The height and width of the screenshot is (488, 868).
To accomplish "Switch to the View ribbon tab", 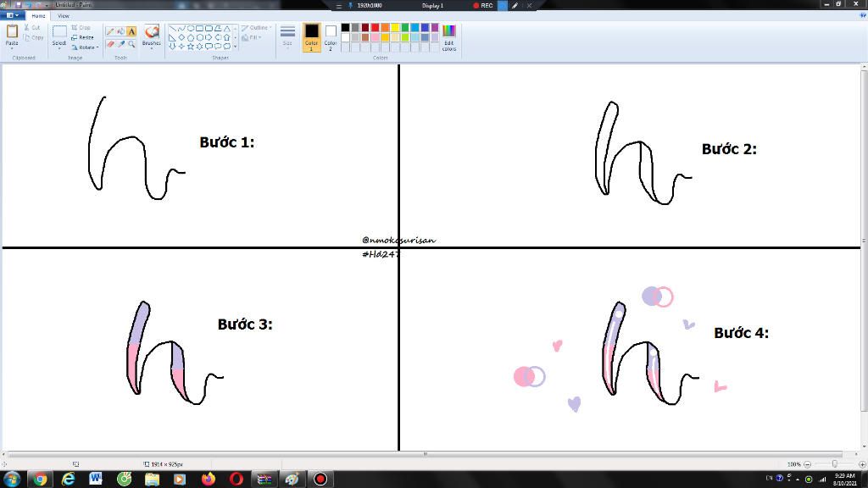I will (x=64, y=16).
